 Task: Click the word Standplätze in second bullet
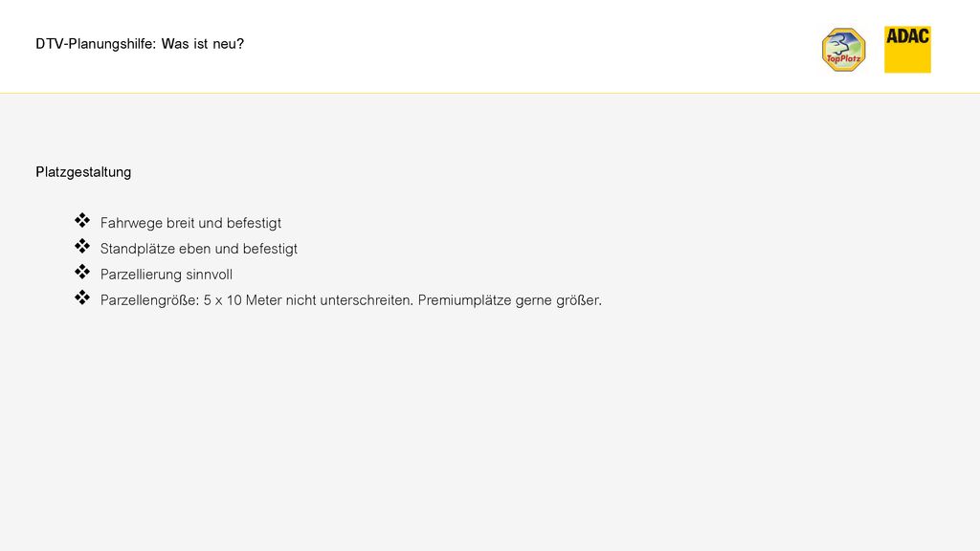[138, 249]
